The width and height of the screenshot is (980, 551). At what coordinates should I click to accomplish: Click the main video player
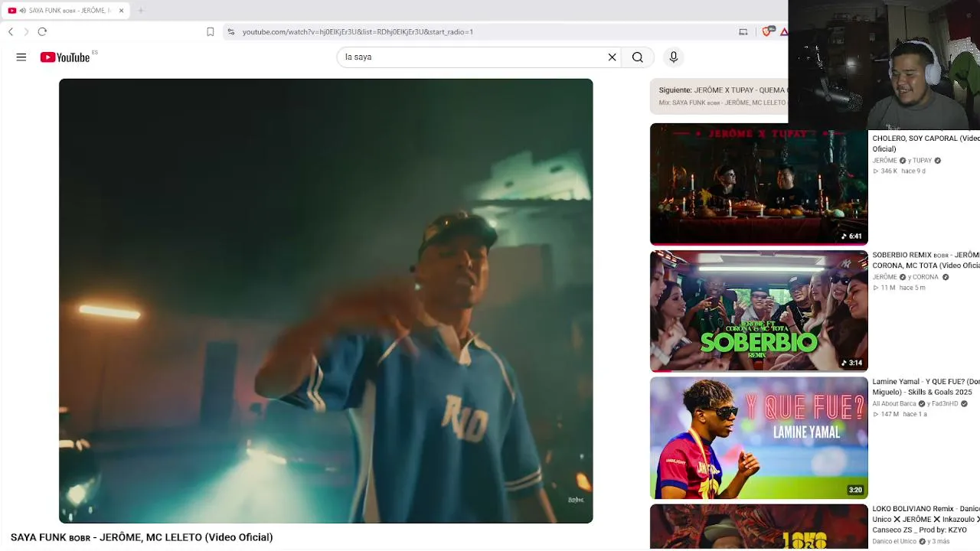click(325, 301)
